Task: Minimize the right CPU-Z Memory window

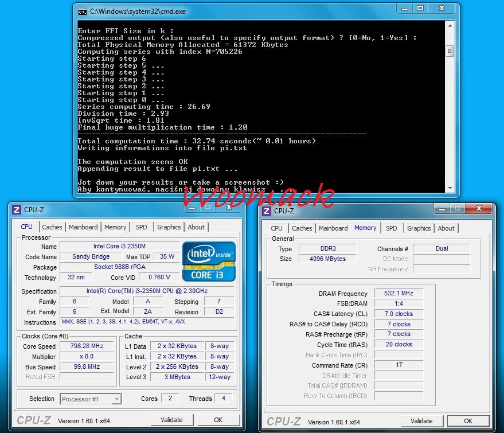Action: tap(442, 209)
